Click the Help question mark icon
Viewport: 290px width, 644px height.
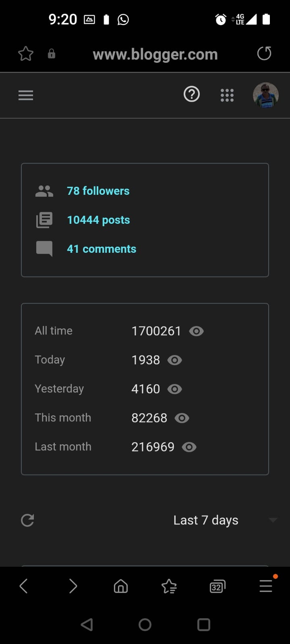(x=192, y=95)
